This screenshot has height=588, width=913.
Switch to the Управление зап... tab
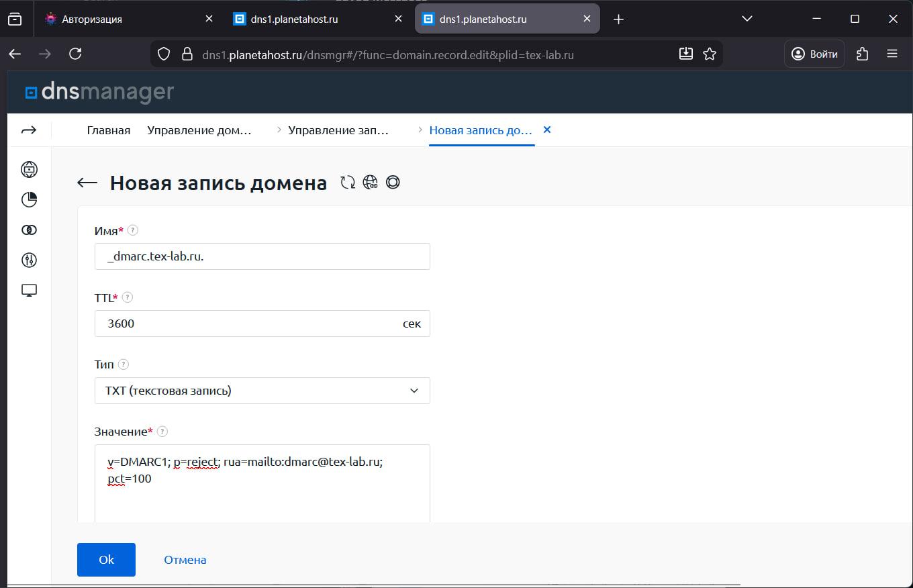click(x=338, y=130)
